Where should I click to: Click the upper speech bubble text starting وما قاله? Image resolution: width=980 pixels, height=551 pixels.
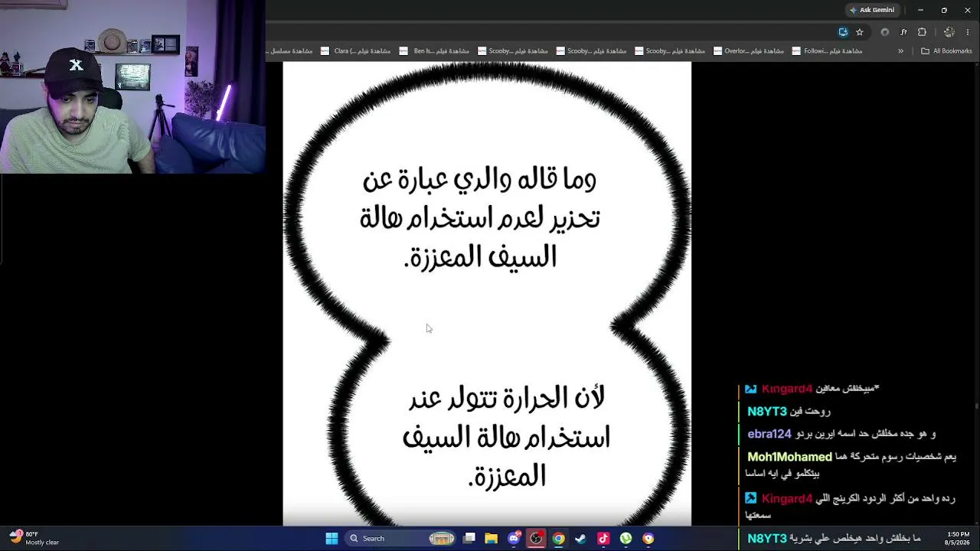479,218
